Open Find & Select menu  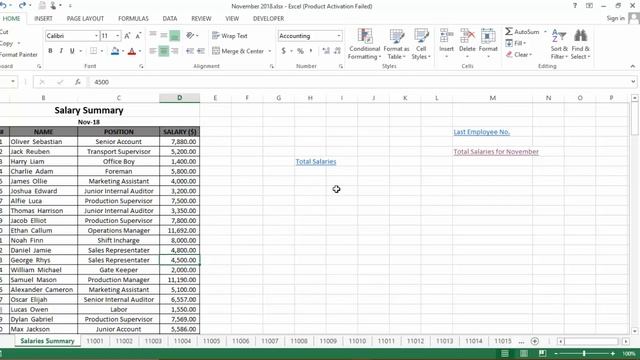click(580, 44)
